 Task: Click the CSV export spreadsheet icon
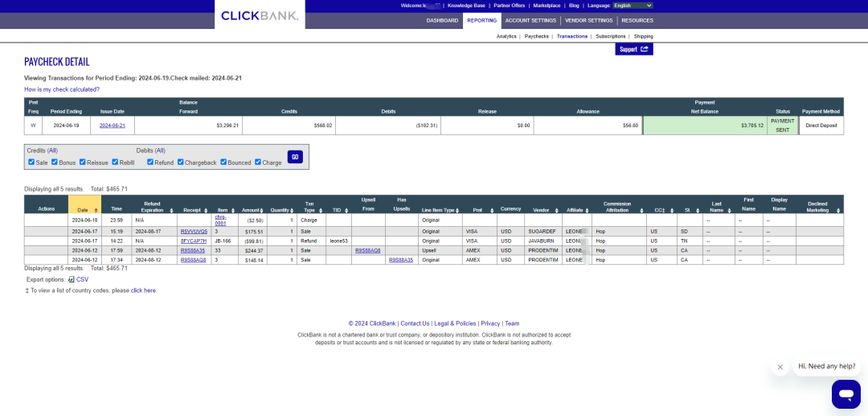point(71,279)
